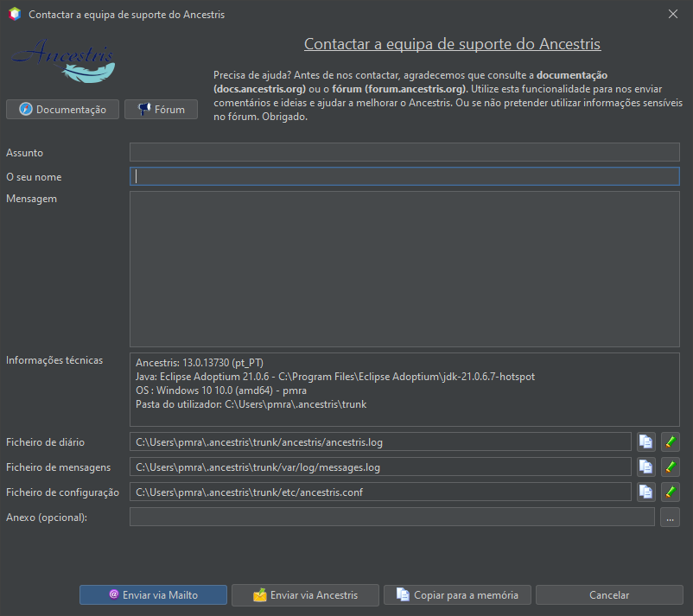The height and width of the screenshot is (616, 693).
Task: Click the Ficheiro de mensagens path field
Action: tap(380, 467)
